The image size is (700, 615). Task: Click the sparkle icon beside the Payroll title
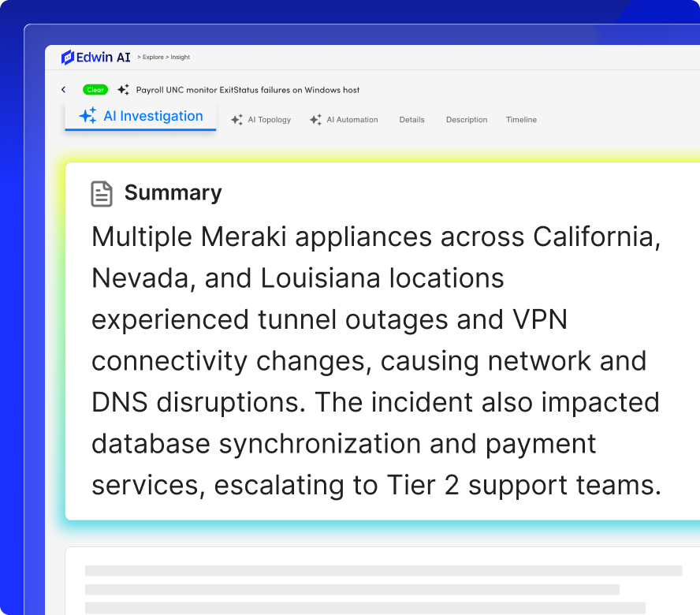click(x=123, y=90)
